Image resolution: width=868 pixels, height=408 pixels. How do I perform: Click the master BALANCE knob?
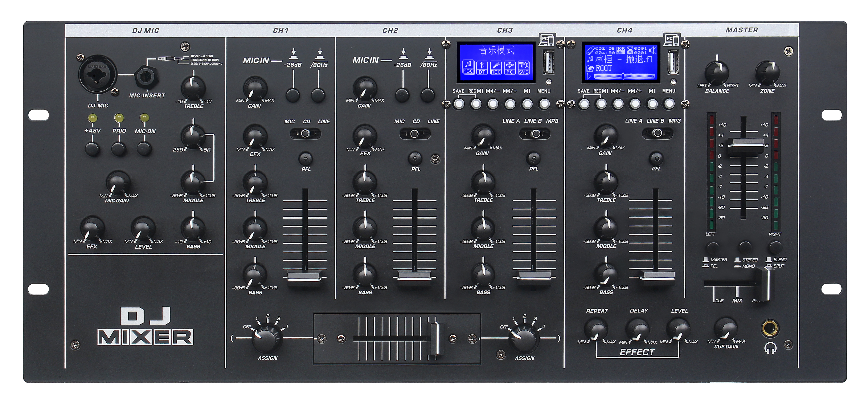coord(717,73)
